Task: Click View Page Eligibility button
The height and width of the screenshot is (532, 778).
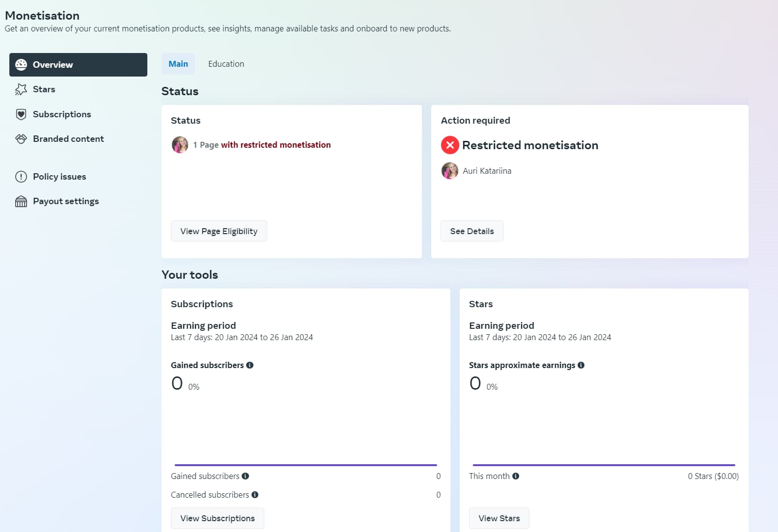Action: click(219, 231)
